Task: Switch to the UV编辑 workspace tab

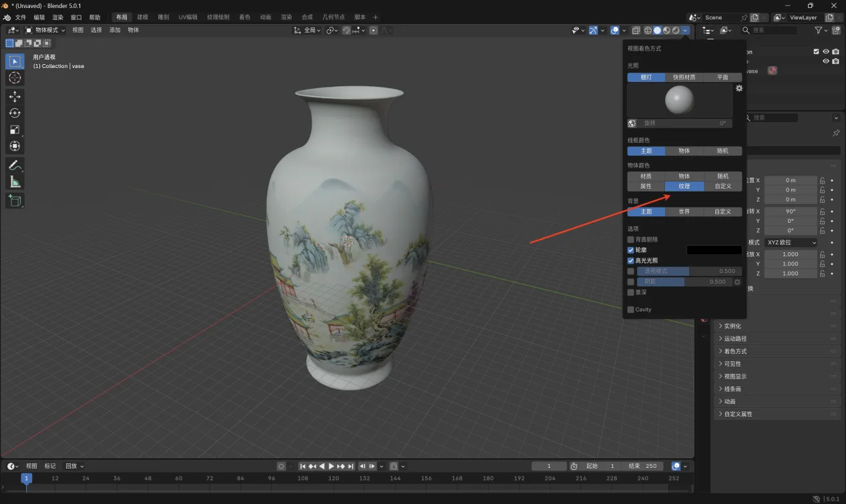Action: (x=188, y=17)
